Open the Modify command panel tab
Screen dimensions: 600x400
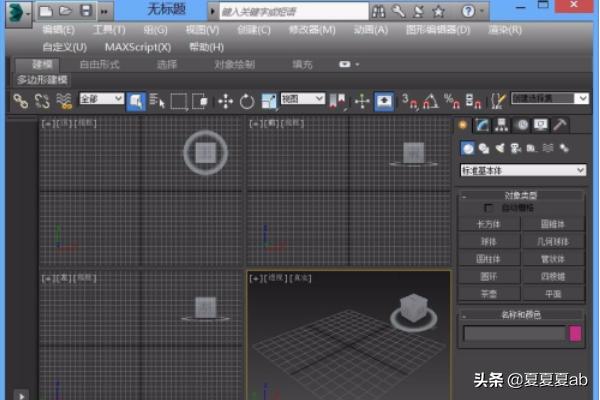(x=482, y=125)
